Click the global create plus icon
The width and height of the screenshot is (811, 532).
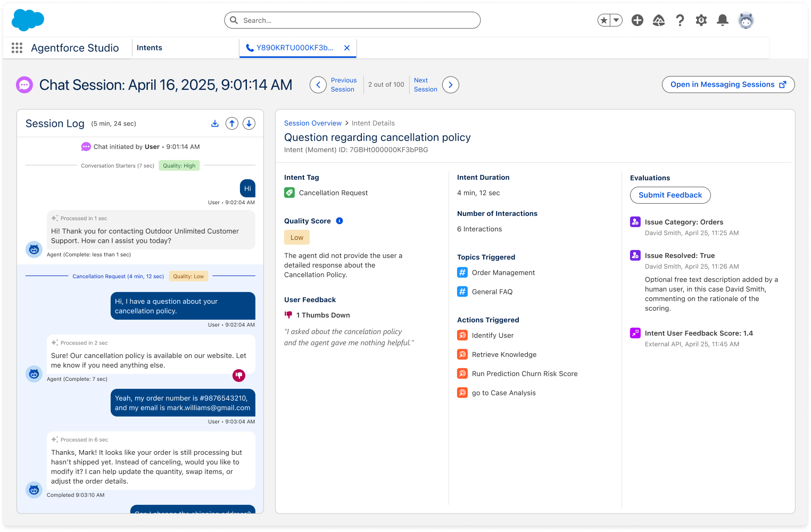point(638,20)
